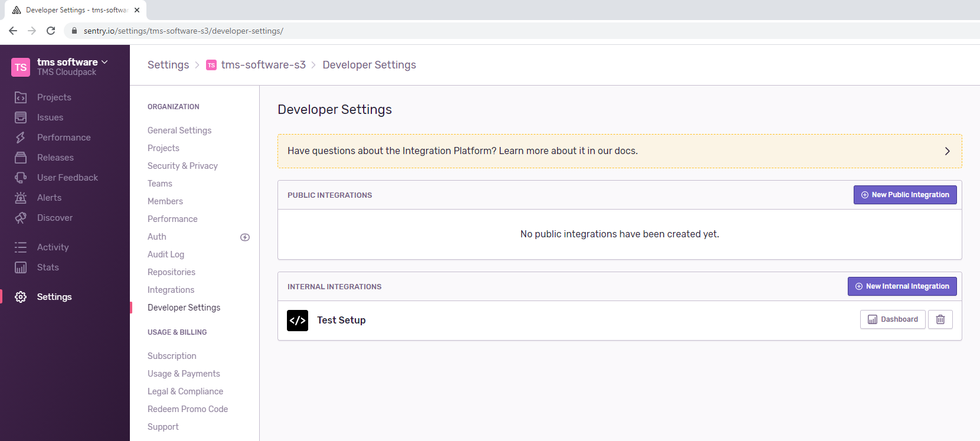Click the upgrade badge beside Auth
The height and width of the screenshot is (441, 980).
[245, 237]
